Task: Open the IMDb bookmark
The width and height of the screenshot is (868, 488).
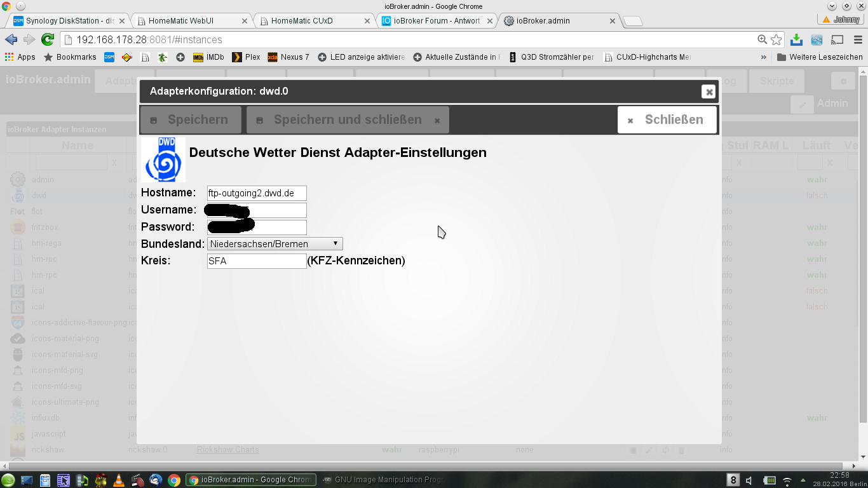Action: click(x=208, y=57)
